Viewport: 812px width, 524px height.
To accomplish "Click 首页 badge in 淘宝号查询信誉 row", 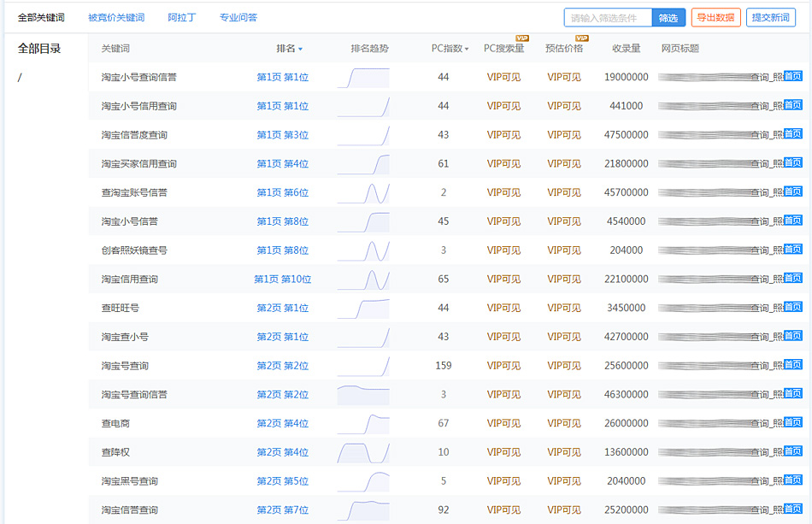I will point(793,393).
